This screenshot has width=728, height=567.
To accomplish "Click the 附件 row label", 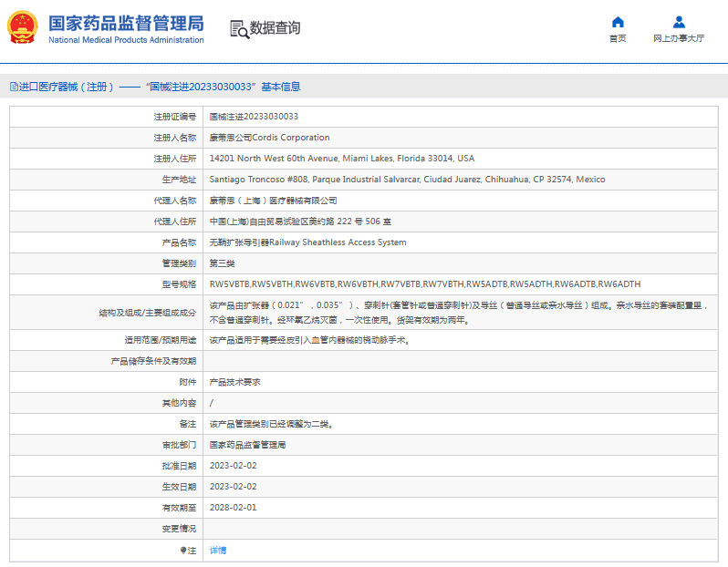I will coord(188,382).
